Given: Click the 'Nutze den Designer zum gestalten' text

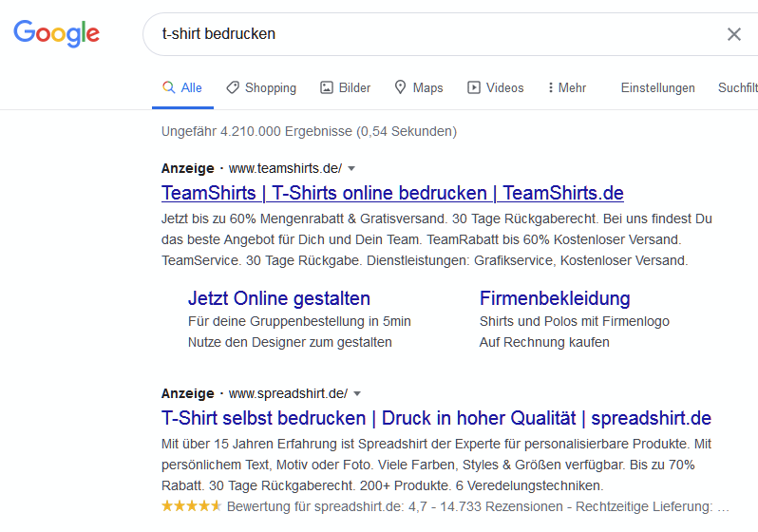Looking at the screenshot, I should pyautogui.click(x=290, y=342).
